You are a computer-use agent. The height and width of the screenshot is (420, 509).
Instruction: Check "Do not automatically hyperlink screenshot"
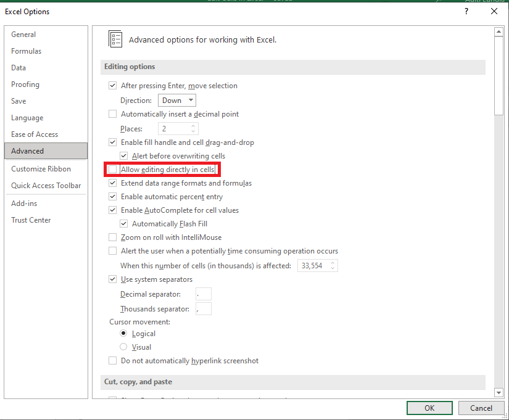pyautogui.click(x=112, y=360)
